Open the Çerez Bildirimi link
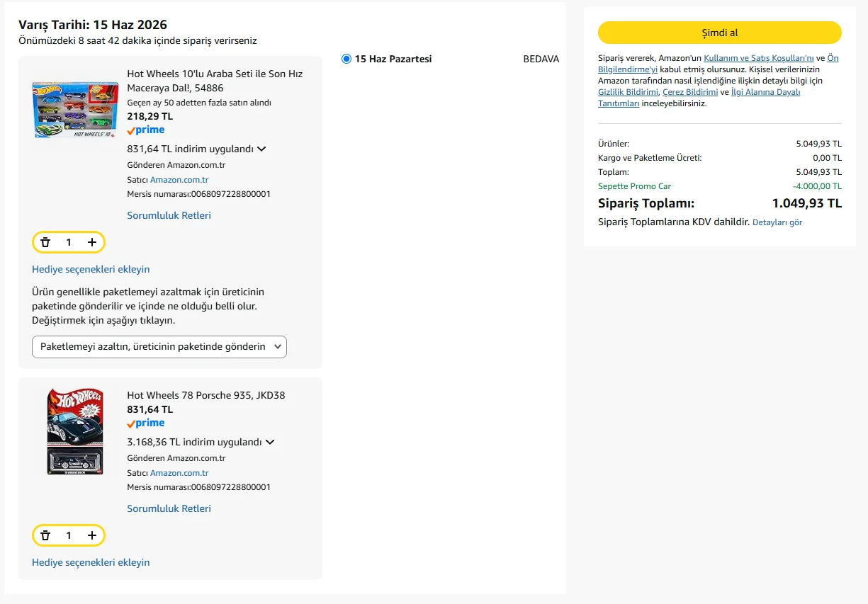Image resolution: width=868 pixels, height=604 pixels. [690, 92]
